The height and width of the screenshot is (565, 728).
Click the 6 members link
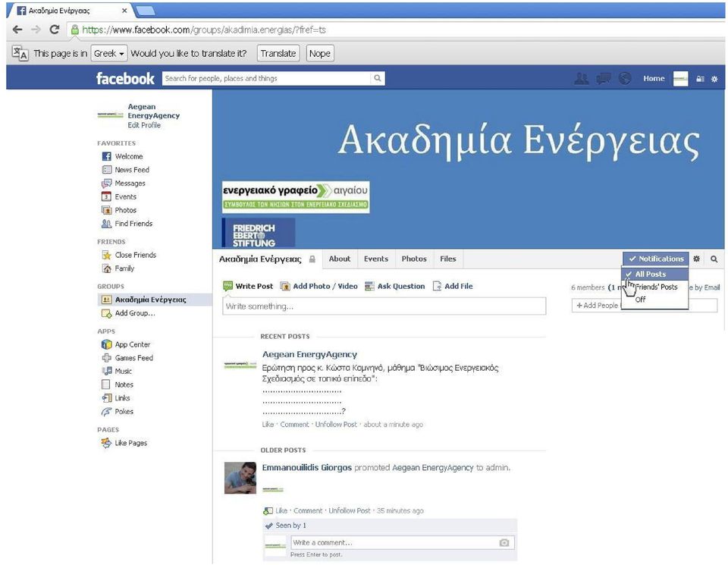coord(588,288)
